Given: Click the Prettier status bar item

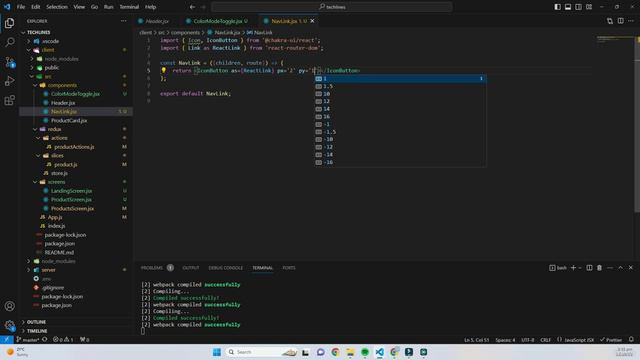Looking at the screenshot, I should tap(611, 340).
